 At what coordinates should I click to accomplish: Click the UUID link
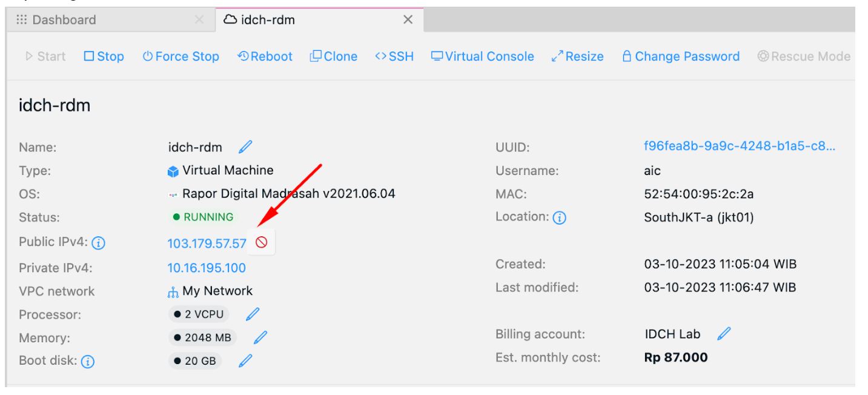pos(739,147)
